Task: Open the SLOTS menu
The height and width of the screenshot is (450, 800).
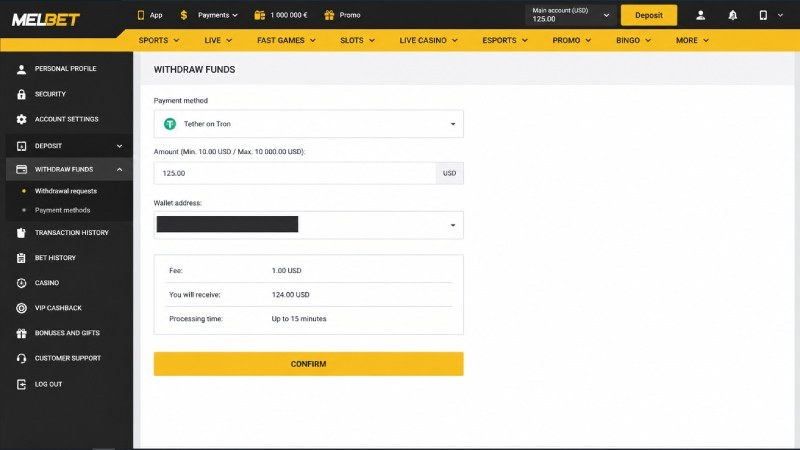Action: pos(357,40)
